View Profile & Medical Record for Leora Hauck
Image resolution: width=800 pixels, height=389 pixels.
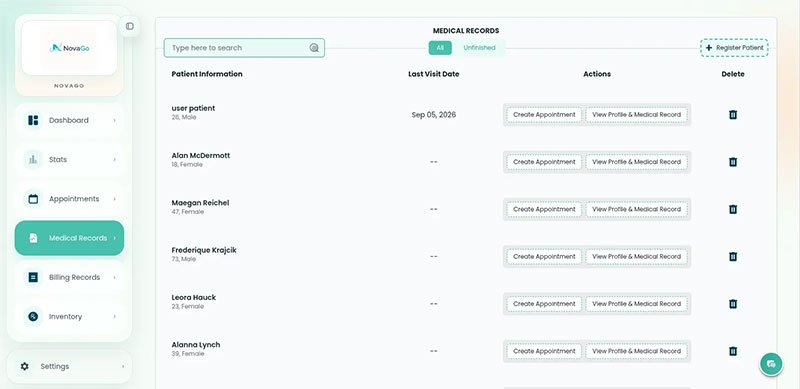click(x=636, y=304)
